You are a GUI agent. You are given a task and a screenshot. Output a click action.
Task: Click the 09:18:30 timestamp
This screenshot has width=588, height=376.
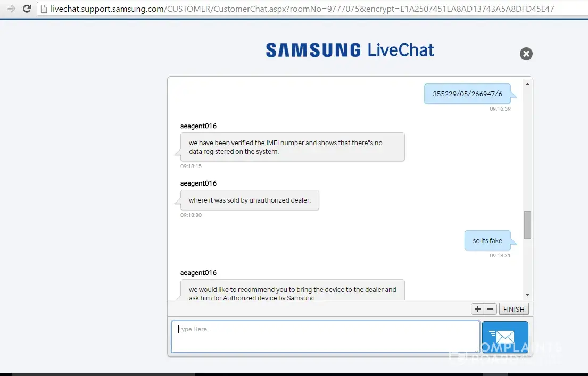click(x=191, y=215)
